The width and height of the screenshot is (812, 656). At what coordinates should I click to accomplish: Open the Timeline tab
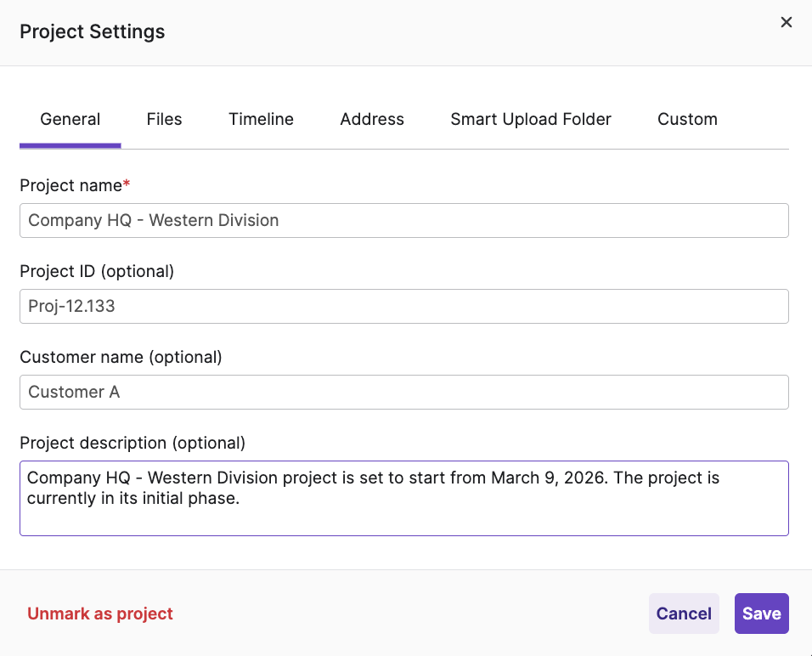(261, 119)
